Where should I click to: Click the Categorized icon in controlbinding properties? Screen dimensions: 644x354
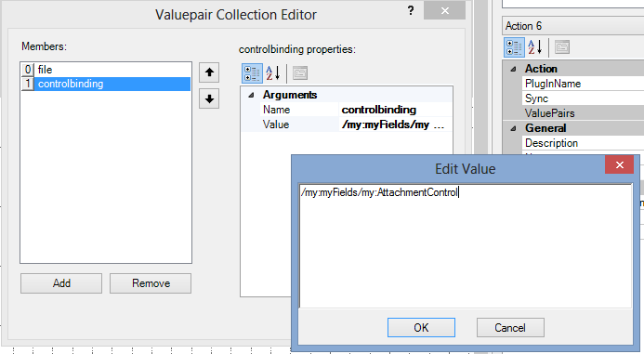[252, 73]
